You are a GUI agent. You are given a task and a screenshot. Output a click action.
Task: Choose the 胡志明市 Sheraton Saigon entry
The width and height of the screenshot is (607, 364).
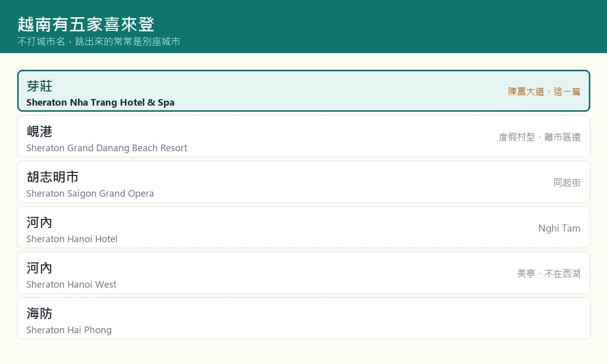[303, 182]
